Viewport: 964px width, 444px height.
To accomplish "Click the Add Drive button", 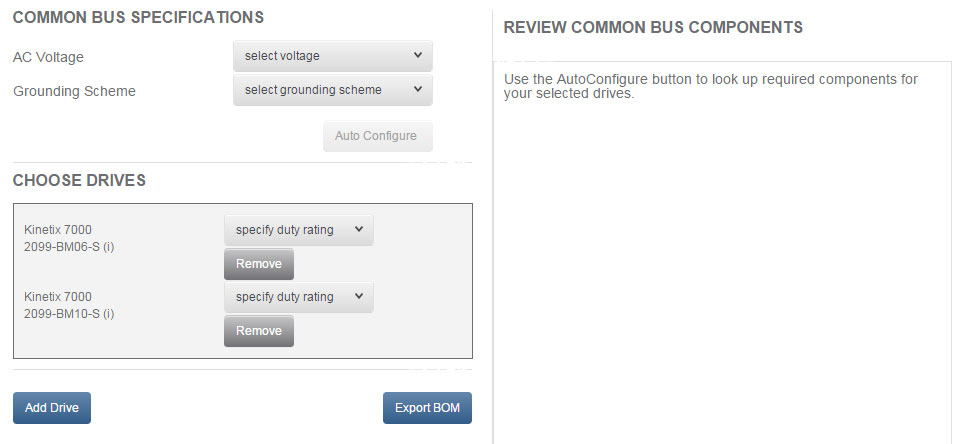I will click(52, 408).
